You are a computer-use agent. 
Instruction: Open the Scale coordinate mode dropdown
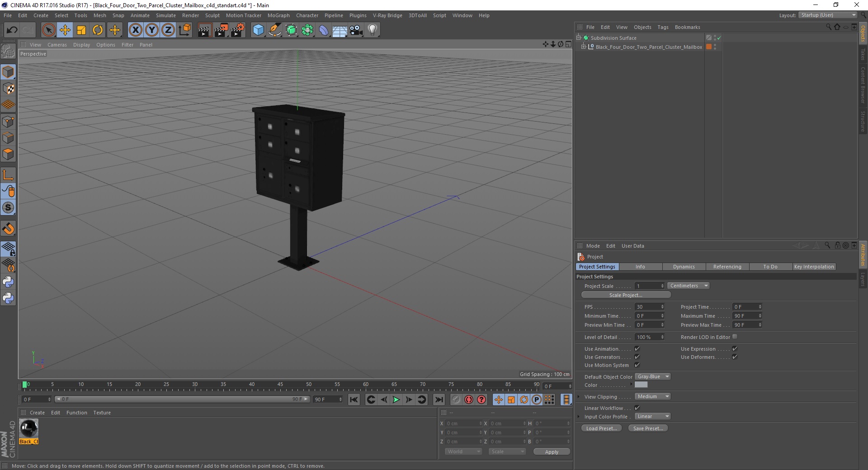[x=507, y=451]
